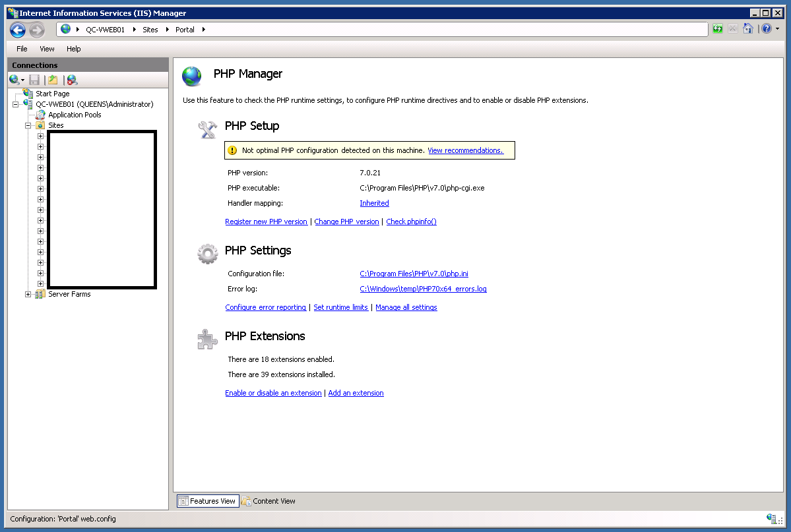Click the Refresh page icon in address bar
The image size is (791, 532).
tap(717, 29)
